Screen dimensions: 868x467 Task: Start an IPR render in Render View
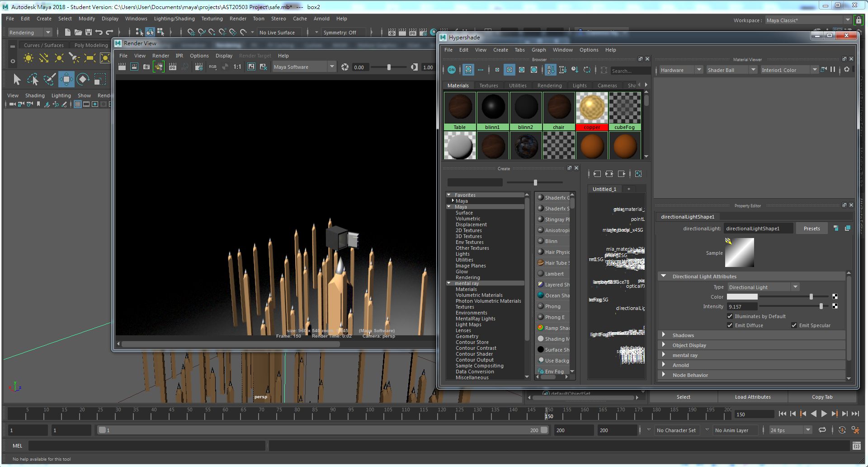coord(173,67)
